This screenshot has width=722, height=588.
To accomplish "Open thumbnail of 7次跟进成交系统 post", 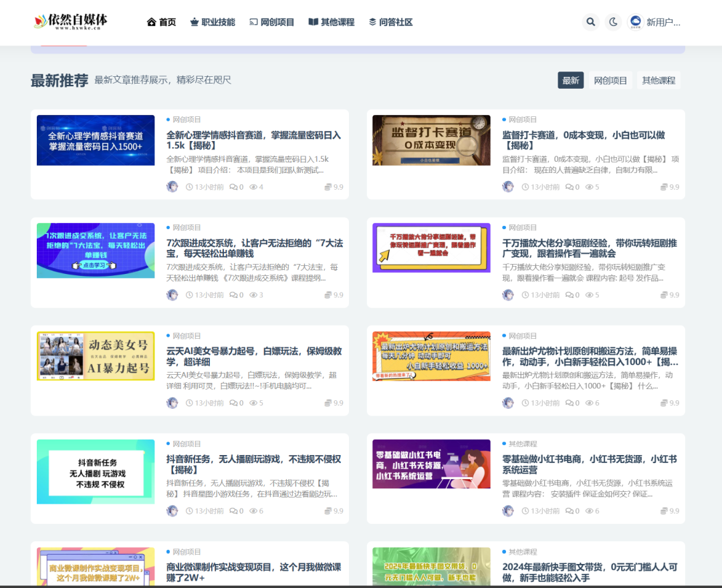I will coord(96,251).
